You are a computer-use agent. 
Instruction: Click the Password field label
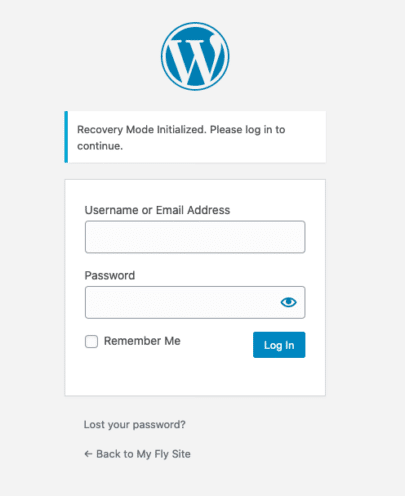click(110, 275)
